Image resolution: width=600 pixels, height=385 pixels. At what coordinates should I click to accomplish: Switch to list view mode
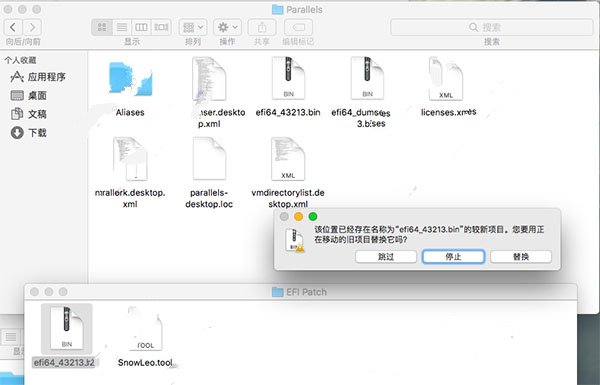click(122, 27)
